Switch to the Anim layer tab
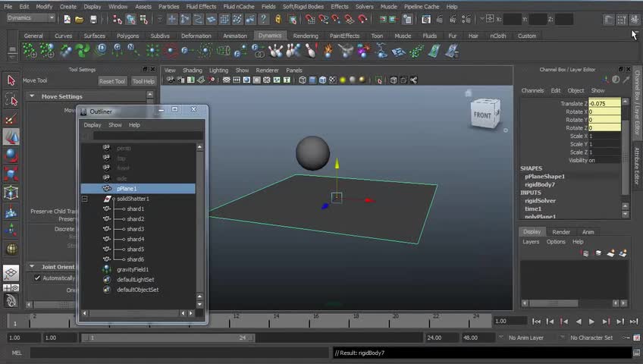643x364 pixels. 588,232
